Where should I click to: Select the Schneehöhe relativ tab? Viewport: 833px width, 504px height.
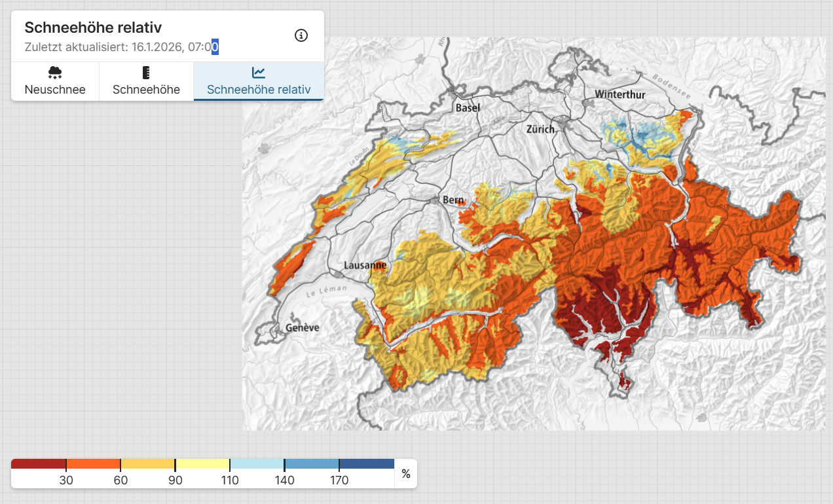click(x=259, y=82)
